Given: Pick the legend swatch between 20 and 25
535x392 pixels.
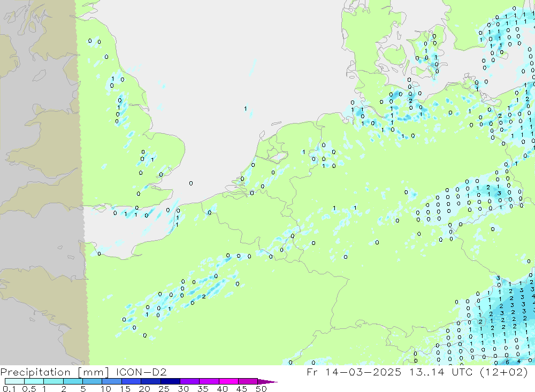Looking at the screenshot, I should tap(151, 381).
